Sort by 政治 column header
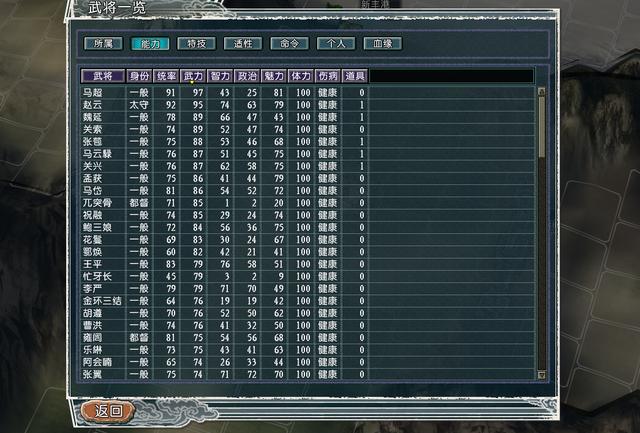The image size is (640, 433). [x=247, y=76]
